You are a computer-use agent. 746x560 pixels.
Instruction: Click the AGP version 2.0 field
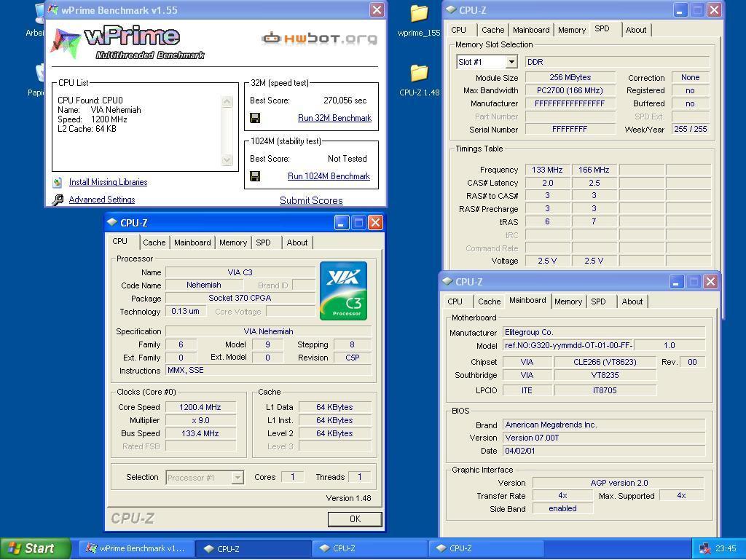click(x=619, y=483)
